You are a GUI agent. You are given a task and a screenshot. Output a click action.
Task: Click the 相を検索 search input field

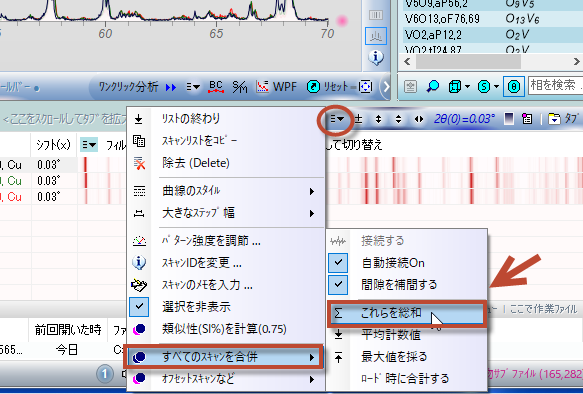(x=555, y=86)
